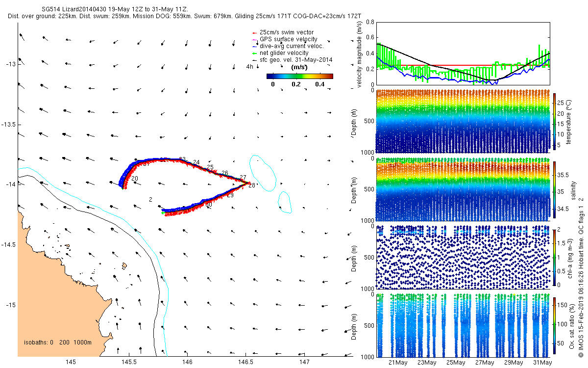Click the green net glider velocity legend marker

(253, 53)
